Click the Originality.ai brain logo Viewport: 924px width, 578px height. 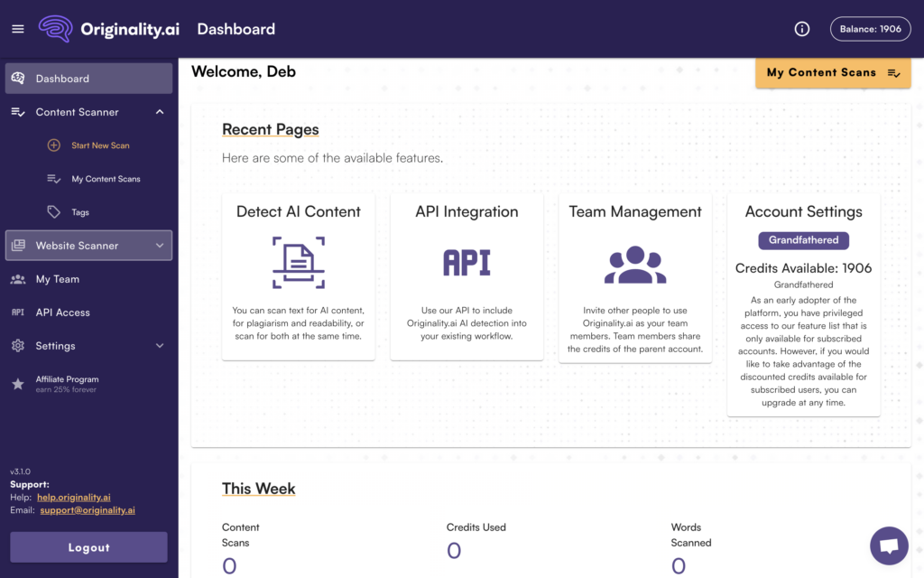click(x=55, y=29)
